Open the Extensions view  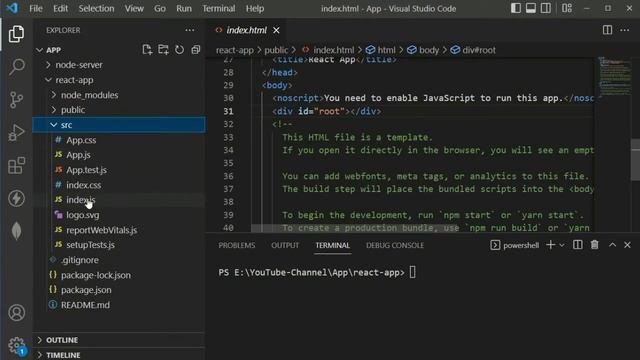tap(16, 166)
